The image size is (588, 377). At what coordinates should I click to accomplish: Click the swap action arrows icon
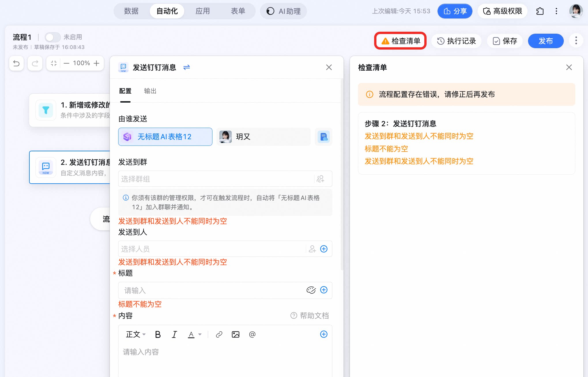pos(186,67)
